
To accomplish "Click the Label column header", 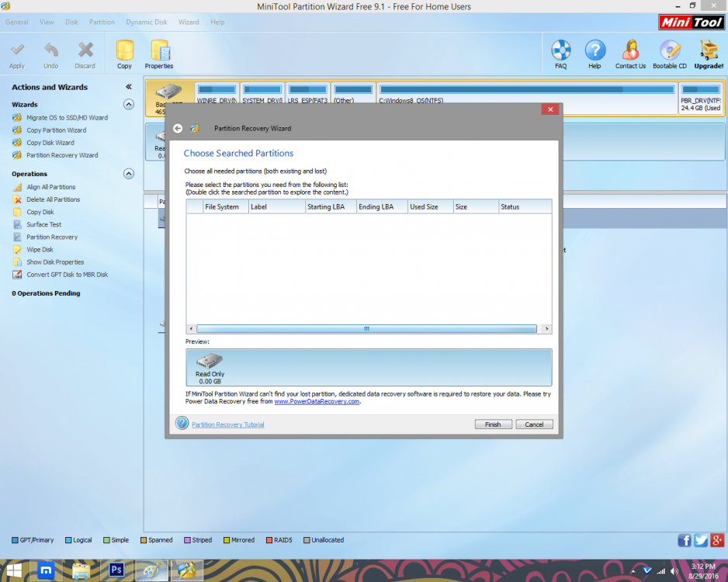I will click(x=277, y=207).
